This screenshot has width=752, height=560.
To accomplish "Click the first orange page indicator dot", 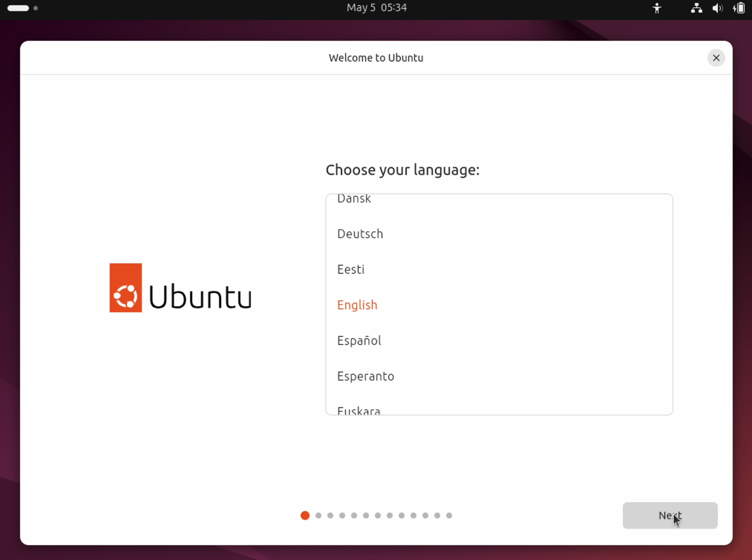I will click(x=305, y=515).
